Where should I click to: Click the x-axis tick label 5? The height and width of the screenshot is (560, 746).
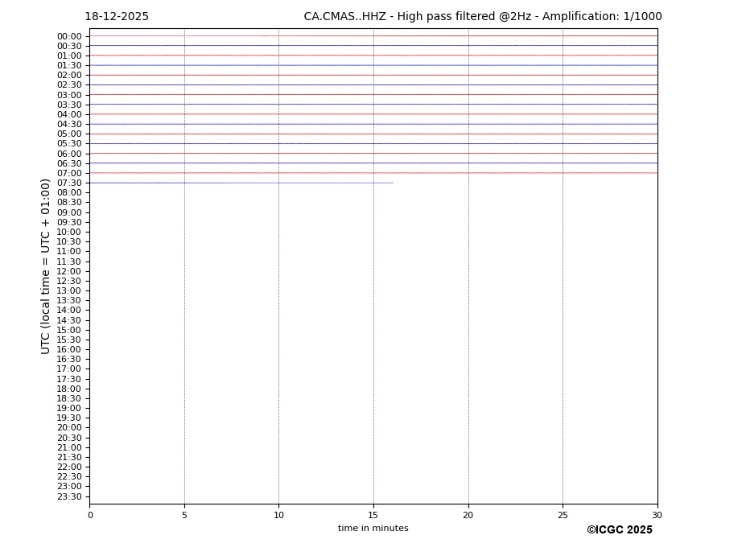(184, 515)
